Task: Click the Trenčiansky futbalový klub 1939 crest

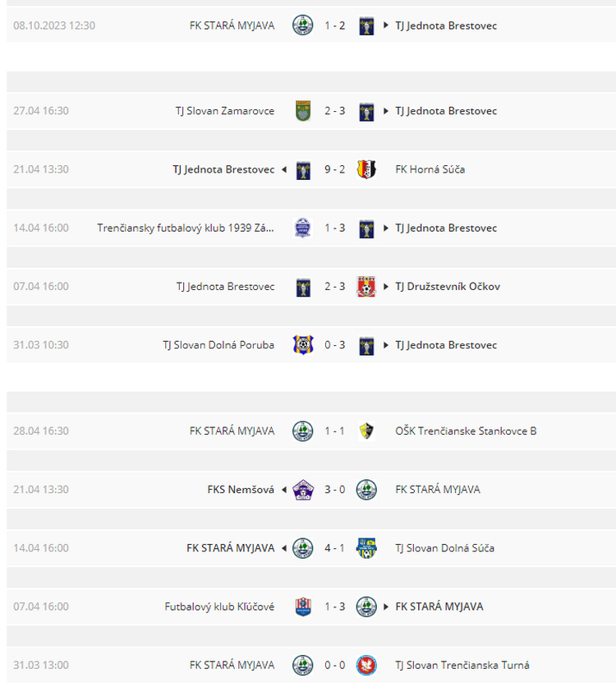Action: [302, 228]
